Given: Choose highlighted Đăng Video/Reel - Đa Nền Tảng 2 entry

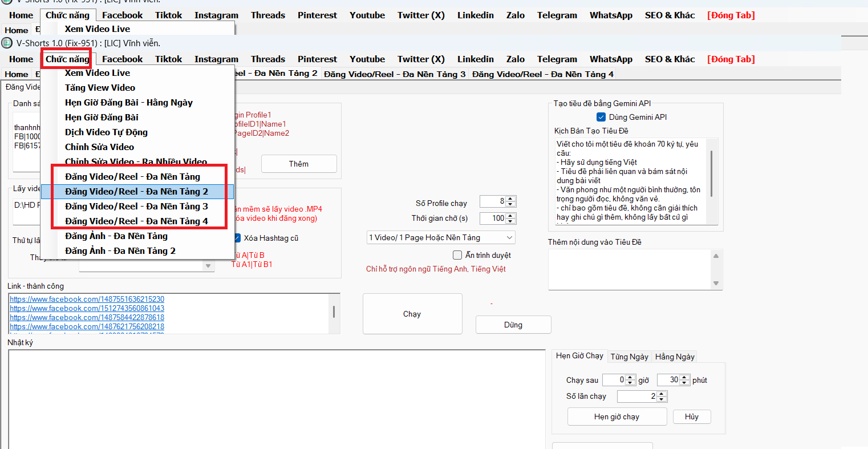Looking at the screenshot, I should [137, 192].
